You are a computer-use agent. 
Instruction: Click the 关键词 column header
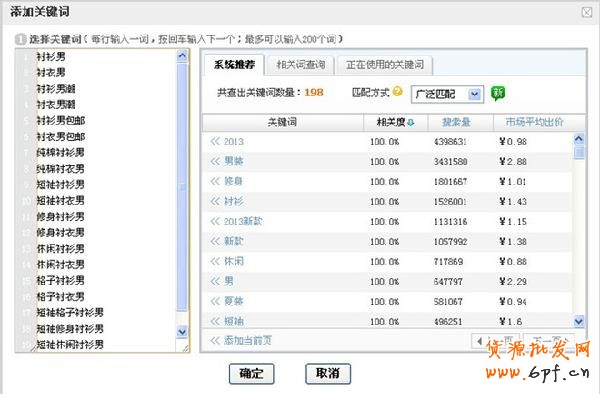(282, 122)
